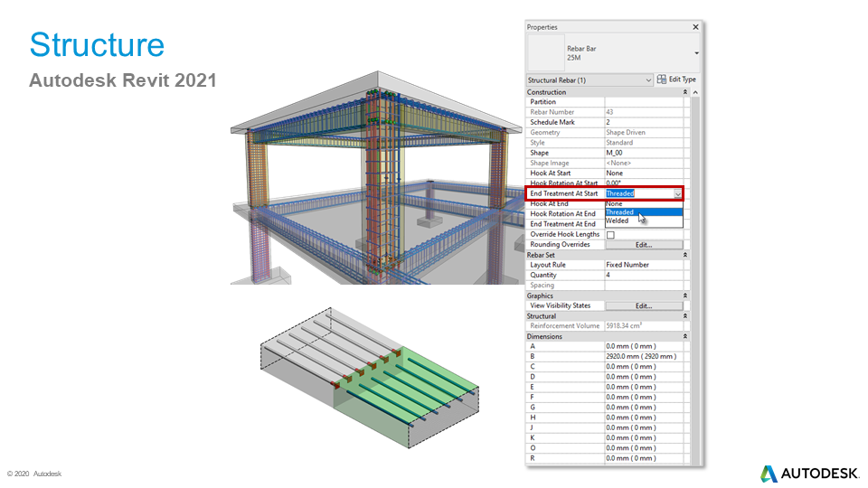The image size is (868, 488).
Task: Close the Properties panel
Action: pos(695,27)
